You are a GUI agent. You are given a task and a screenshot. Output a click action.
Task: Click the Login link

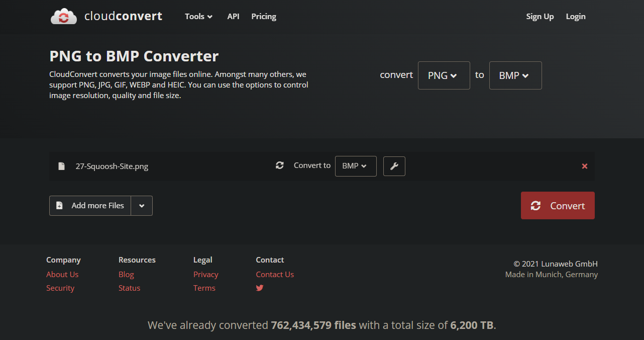[575, 17]
